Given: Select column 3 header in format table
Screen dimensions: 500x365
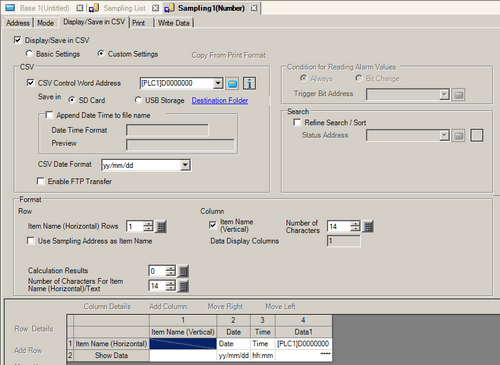Looking at the screenshot, I should pyautogui.click(x=263, y=320).
